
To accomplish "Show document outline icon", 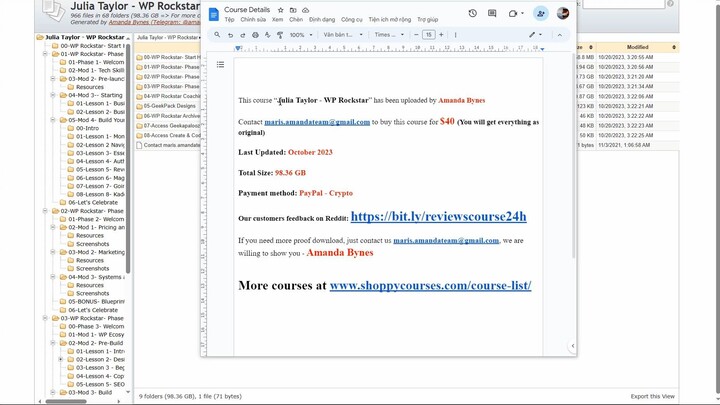I will [x=220, y=65].
